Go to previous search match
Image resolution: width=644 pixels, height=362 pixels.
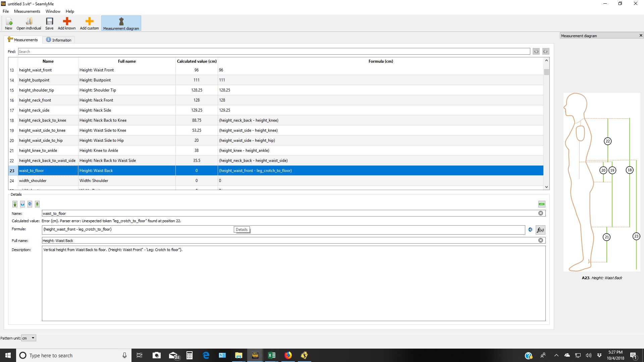[536, 51]
